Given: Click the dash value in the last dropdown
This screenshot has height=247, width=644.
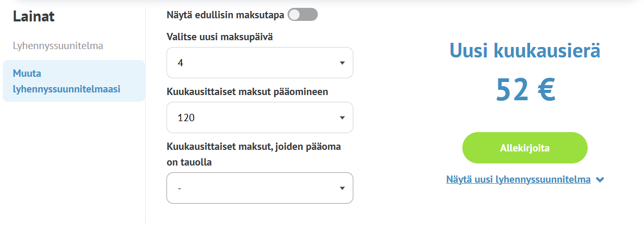Looking at the screenshot, I should click(x=180, y=188).
